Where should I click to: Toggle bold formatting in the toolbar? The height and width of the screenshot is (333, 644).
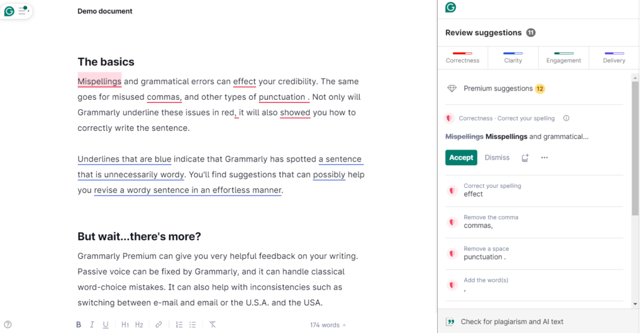(x=79, y=325)
